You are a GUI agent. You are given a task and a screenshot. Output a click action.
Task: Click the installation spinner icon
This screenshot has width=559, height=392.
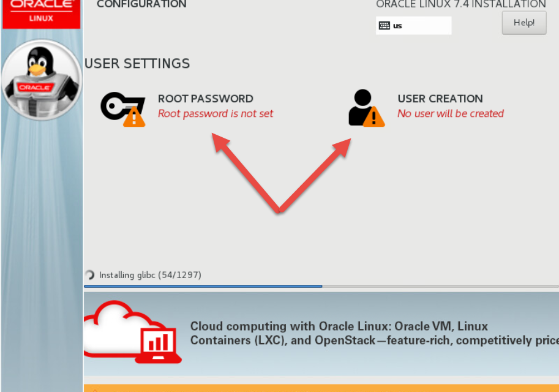[90, 274]
